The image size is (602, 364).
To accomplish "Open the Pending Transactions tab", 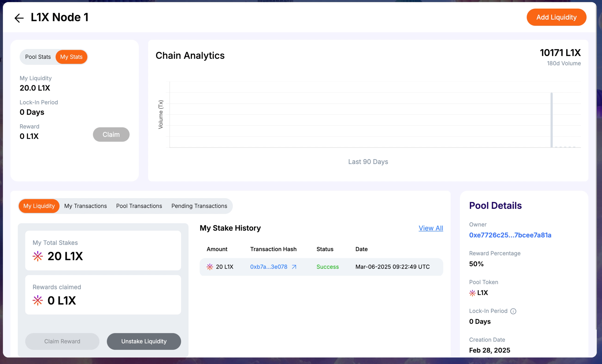I will point(199,206).
